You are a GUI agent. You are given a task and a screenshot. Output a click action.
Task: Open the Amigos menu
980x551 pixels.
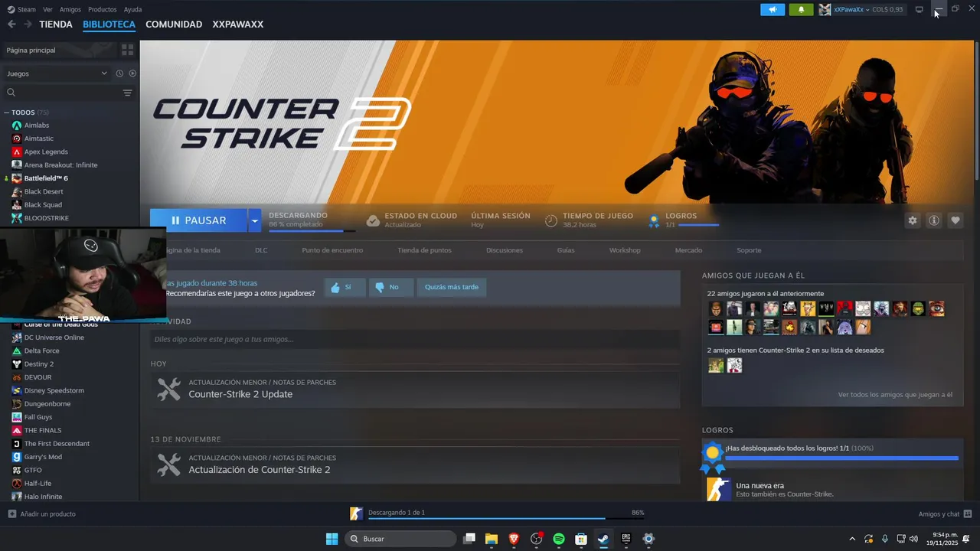point(70,9)
